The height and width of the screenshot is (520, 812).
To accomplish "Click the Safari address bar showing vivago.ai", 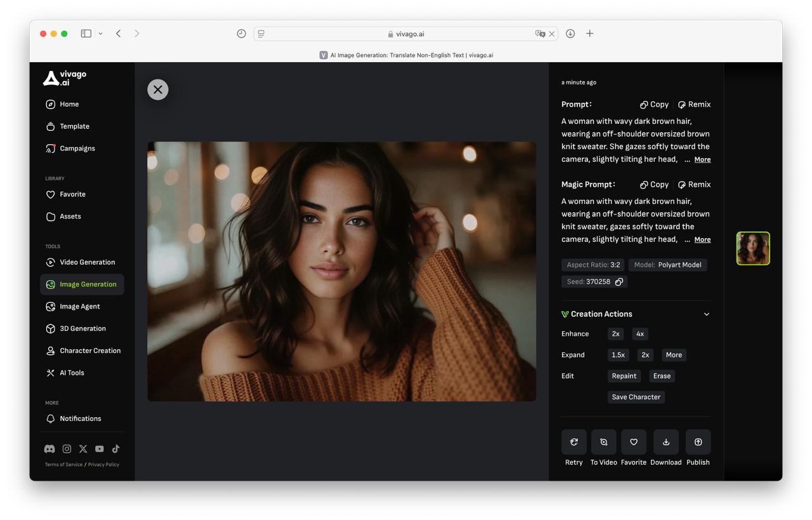I will pyautogui.click(x=406, y=34).
